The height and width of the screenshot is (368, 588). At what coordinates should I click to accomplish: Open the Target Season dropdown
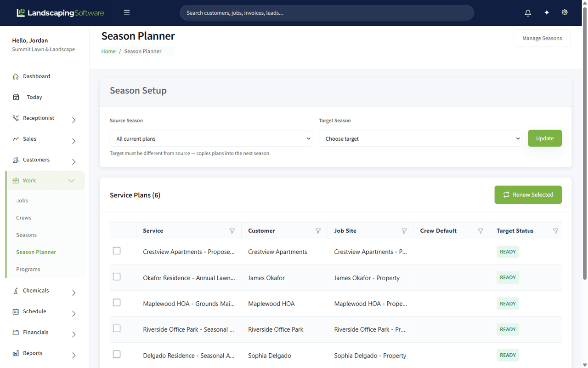point(420,138)
